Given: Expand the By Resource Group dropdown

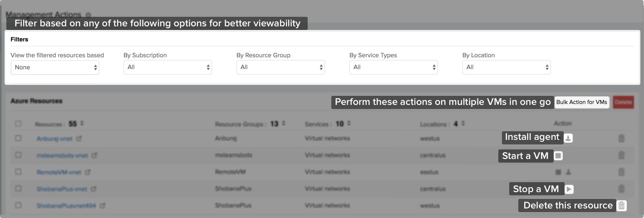Looking at the screenshot, I should pyautogui.click(x=280, y=67).
